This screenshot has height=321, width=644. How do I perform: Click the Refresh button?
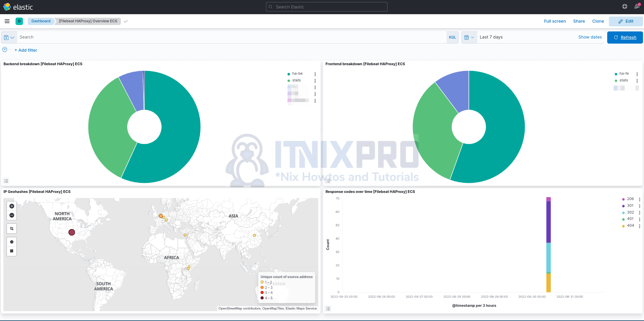tap(624, 37)
